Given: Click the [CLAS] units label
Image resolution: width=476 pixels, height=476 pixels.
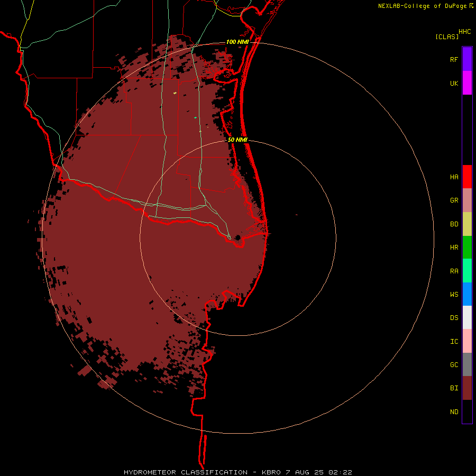Looking at the screenshot, I should click(x=447, y=36).
